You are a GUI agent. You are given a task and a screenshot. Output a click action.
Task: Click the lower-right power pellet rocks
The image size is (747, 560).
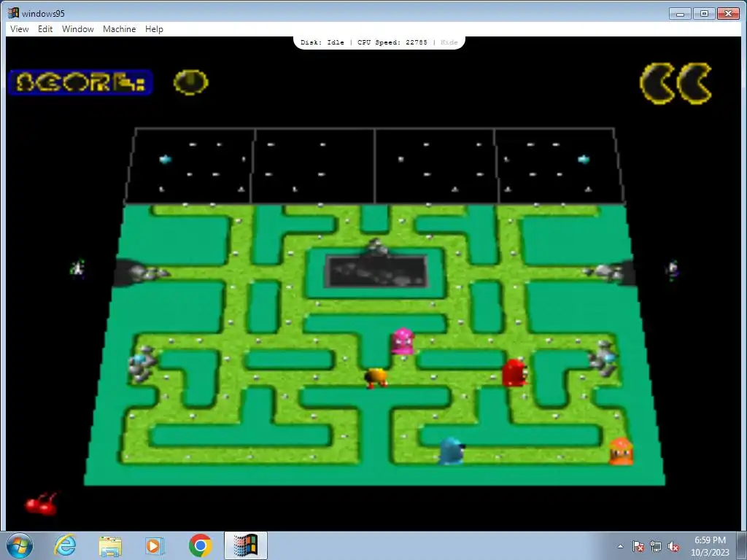coord(603,359)
